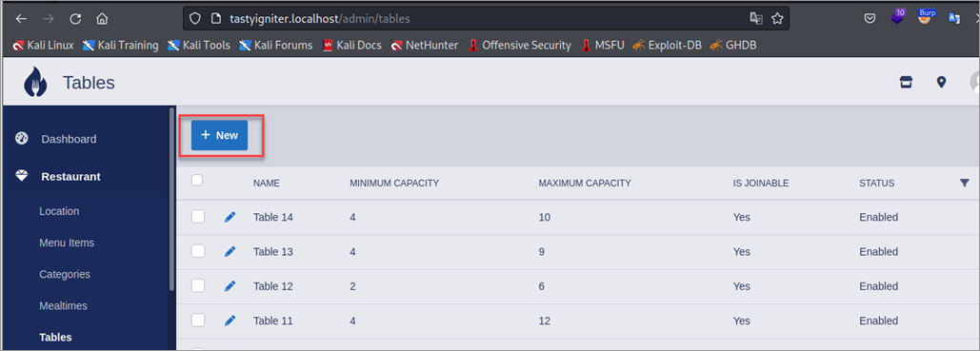Click the Dashboard gauge icon
The width and height of the screenshot is (980, 351).
(22, 139)
